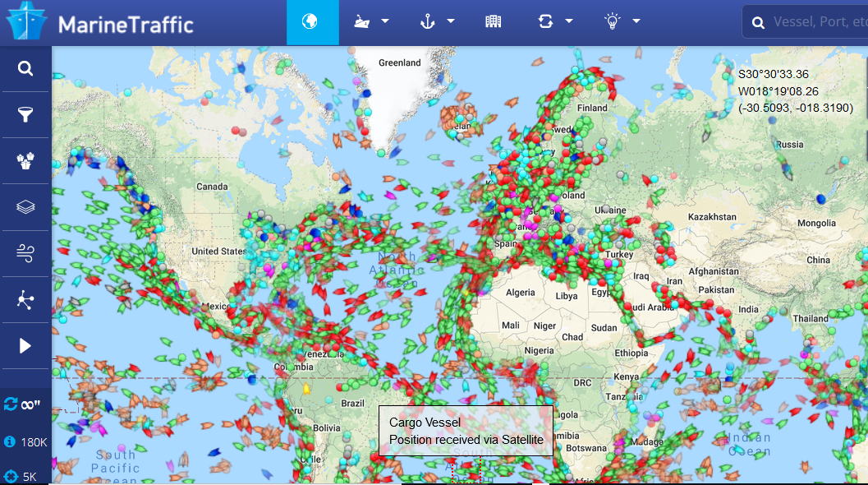Click the United States map label

pyautogui.click(x=218, y=251)
